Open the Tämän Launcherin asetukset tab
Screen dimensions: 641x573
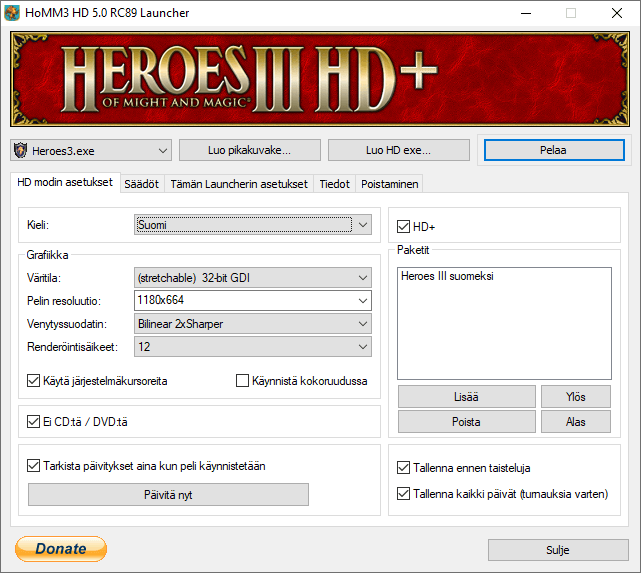(x=239, y=184)
